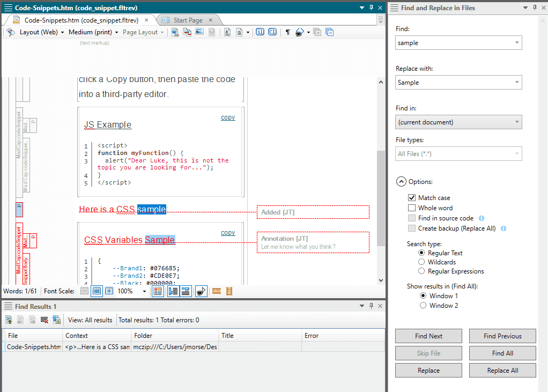Click the reset font scale (100) icon
The height and width of the screenshot is (392, 548).
97,291
